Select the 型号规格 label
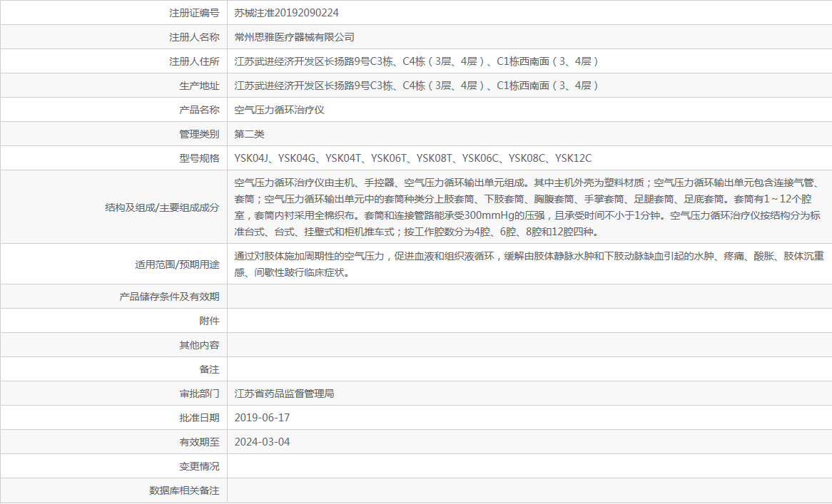This screenshot has width=832, height=504. [x=199, y=158]
